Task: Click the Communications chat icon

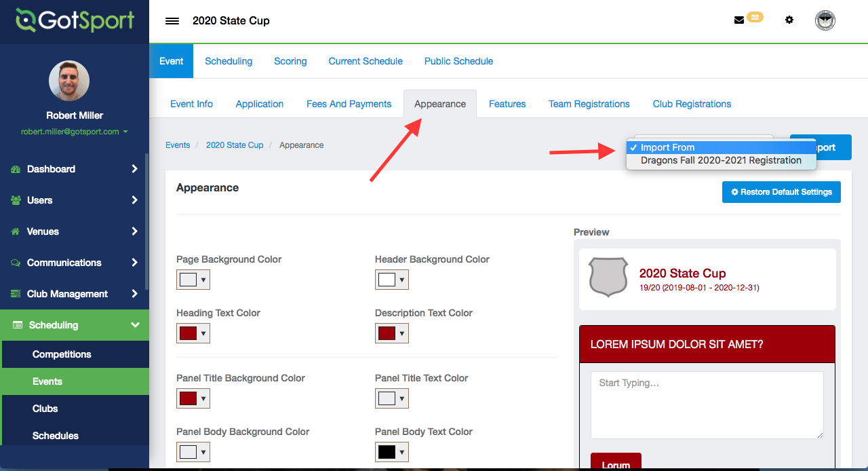Action: 16,263
